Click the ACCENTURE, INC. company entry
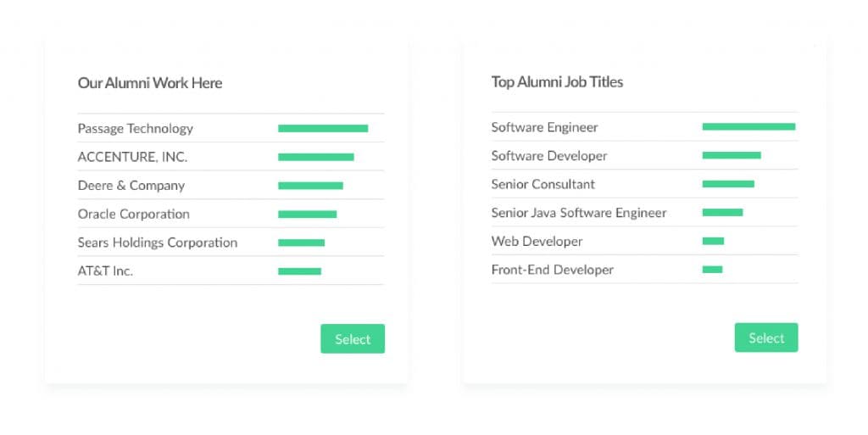This screenshot has height=435, width=868. pos(132,157)
